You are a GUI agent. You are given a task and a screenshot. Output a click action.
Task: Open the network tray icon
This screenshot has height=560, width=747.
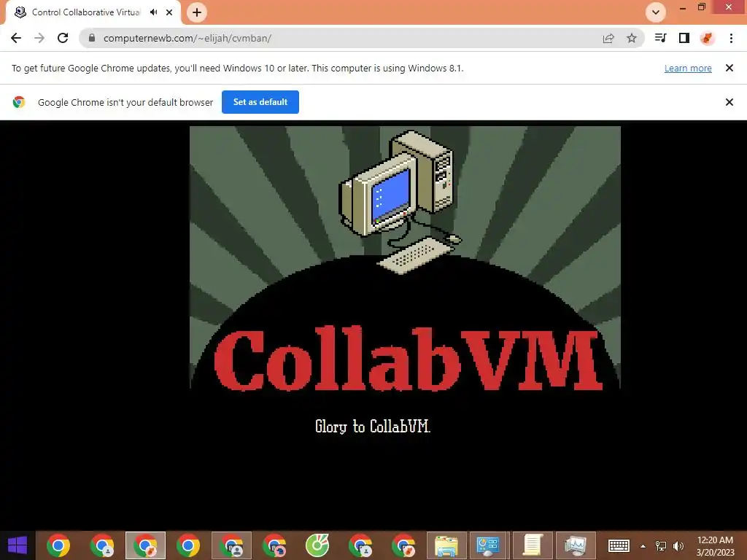pos(661,546)
